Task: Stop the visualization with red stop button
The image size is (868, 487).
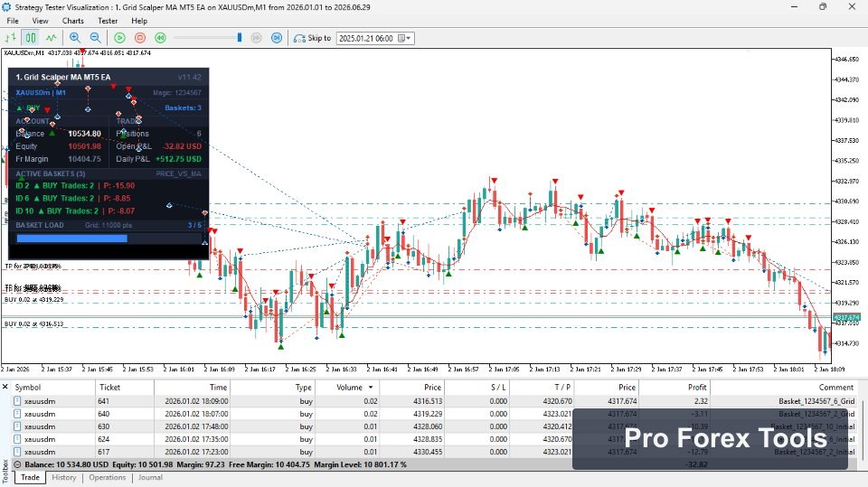Action: tap(140, 38)
